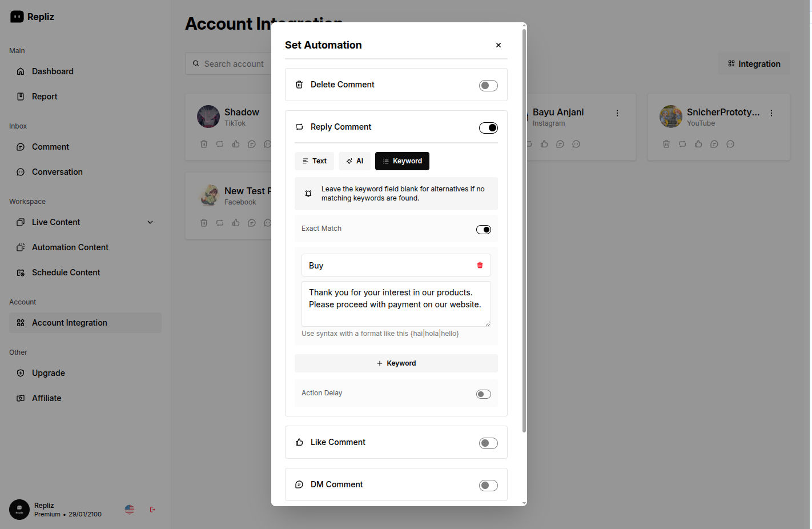This screenshot has width=812, height=529.
Task: Click the logout icon next to language flag
Action: click(x=152, y=510)
